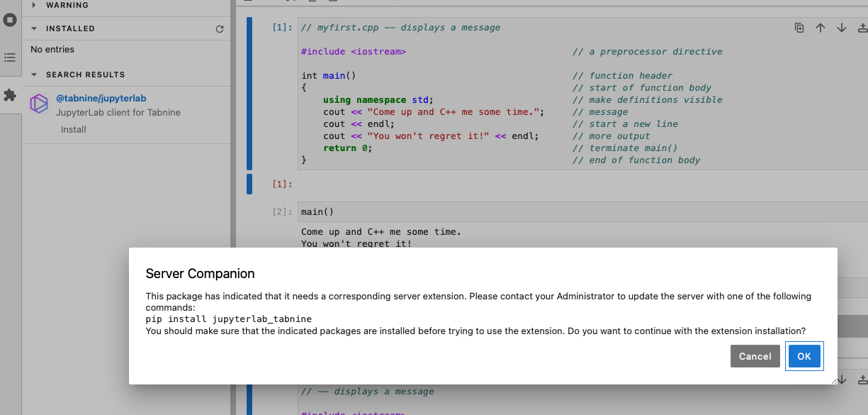Collapse the Installed section
868x415 pixels.
[x=34, y=28]
